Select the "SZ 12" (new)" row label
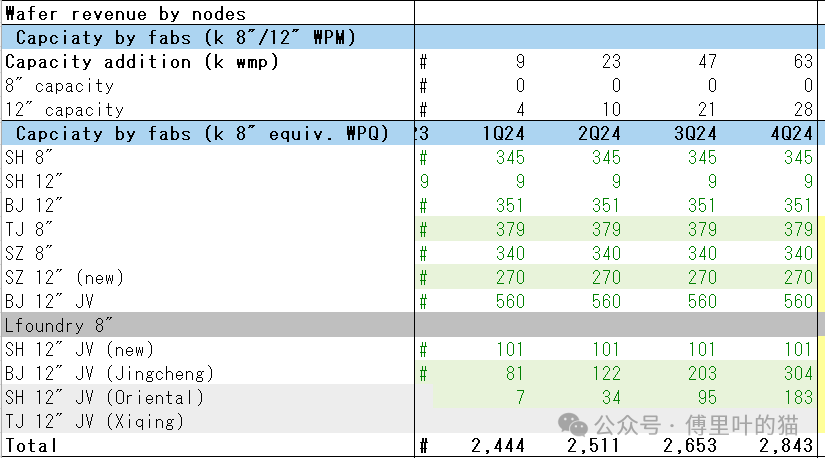The image size is (825, 458). click(x=66, y=278)
